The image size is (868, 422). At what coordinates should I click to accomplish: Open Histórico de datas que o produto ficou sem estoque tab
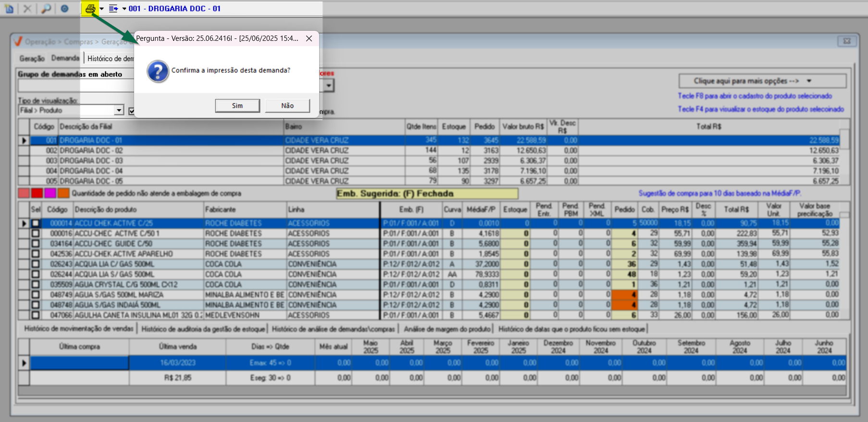click(571, 329)
